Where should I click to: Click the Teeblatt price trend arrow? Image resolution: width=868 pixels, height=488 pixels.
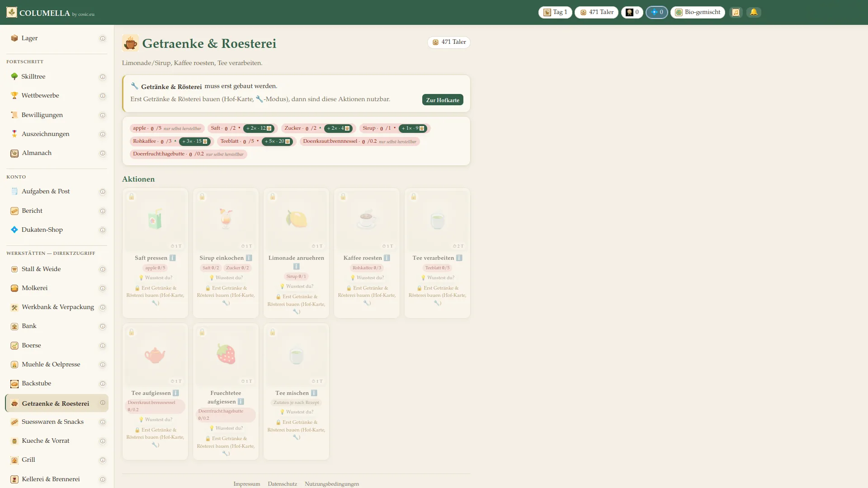pyautogui.click(x=258, y=141)
